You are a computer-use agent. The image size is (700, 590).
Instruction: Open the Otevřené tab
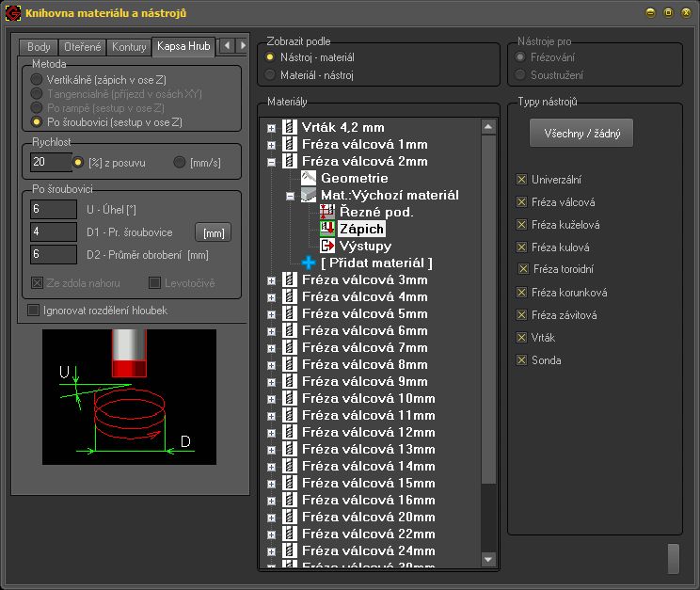click(x=82, y=47)
